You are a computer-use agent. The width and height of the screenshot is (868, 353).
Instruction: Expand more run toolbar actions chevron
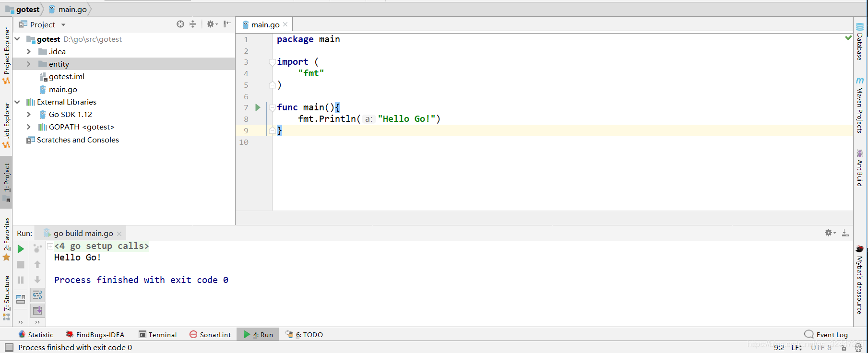[x=21, y=322]
